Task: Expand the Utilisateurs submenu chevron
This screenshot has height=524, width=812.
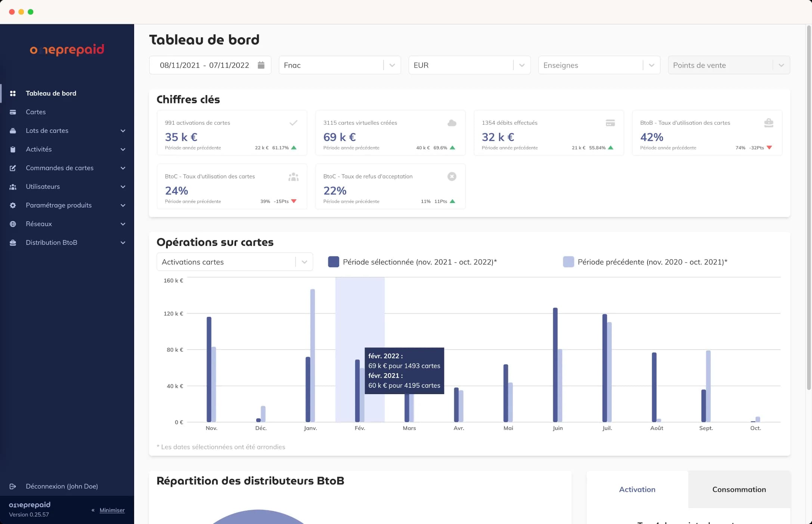Action: [123, 187]
